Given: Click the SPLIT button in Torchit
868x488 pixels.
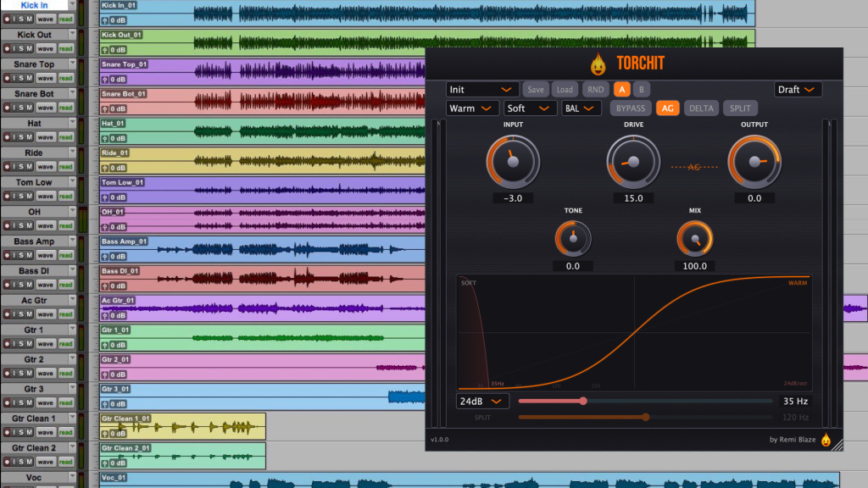Looking at the screenshot, I should tap(740, 108).
